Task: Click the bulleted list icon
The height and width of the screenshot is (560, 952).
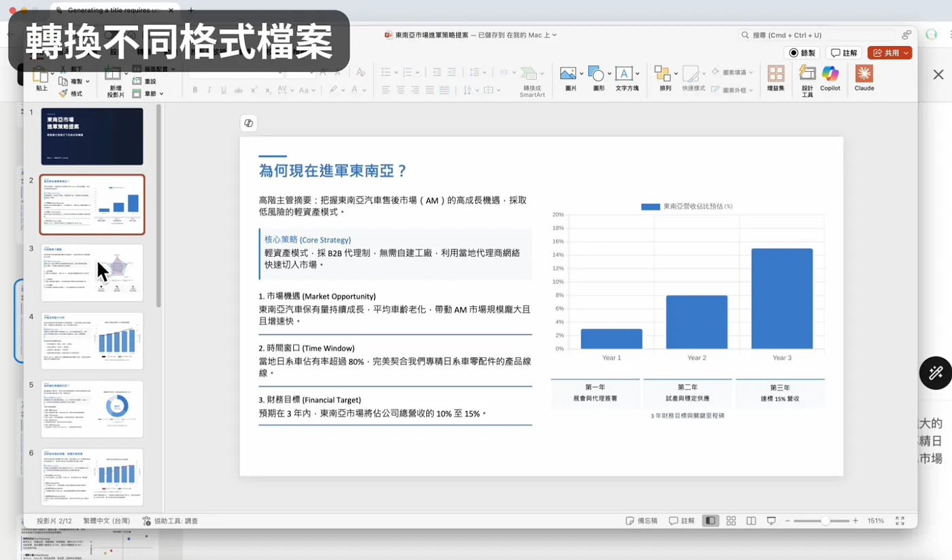Action: point(386,72)
